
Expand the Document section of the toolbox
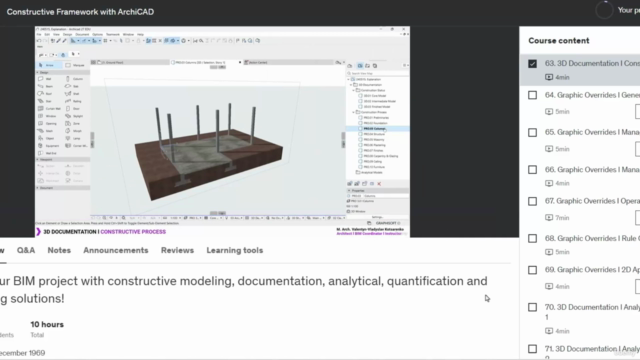pos(38,188)
